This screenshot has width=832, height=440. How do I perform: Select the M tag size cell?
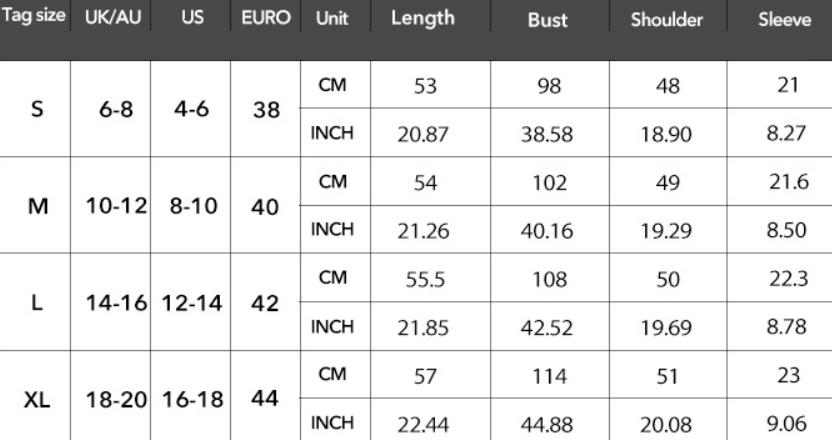click(35, 206)
